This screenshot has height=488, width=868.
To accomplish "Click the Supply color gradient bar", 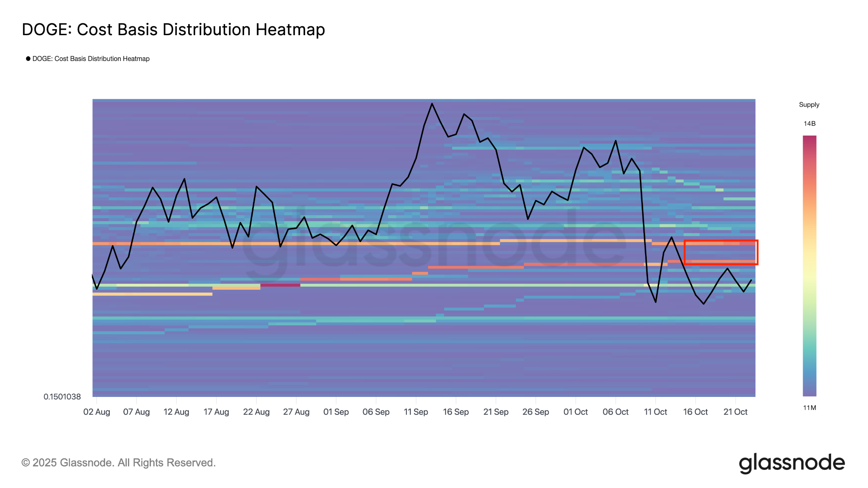I will point(809,266).
